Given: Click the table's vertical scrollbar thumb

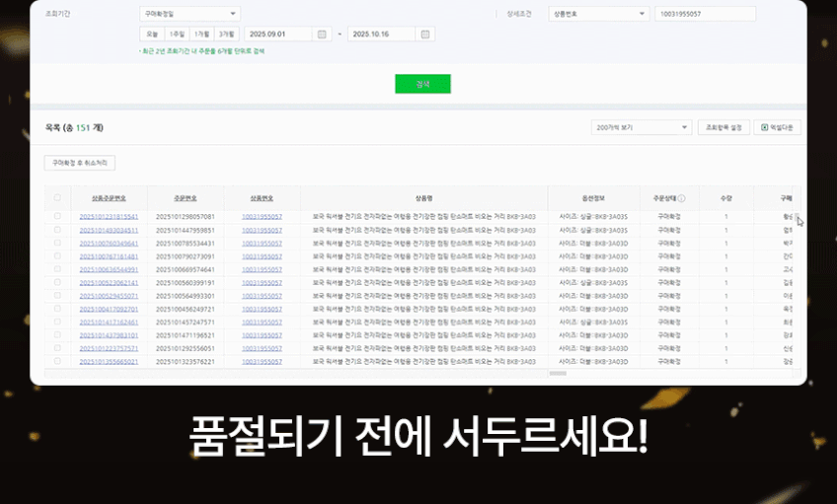Looking at the screenshot, I should 797,215.
